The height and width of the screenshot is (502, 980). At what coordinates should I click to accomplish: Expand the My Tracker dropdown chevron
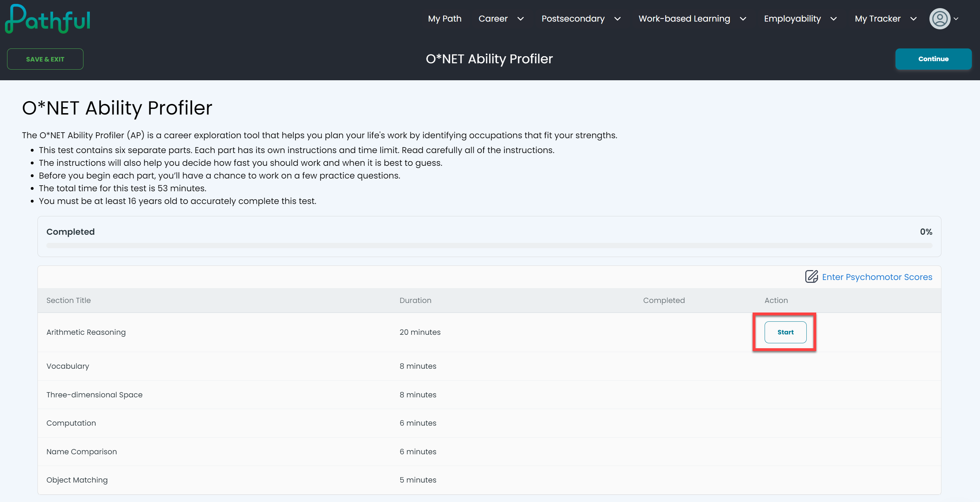coord(914,19)
